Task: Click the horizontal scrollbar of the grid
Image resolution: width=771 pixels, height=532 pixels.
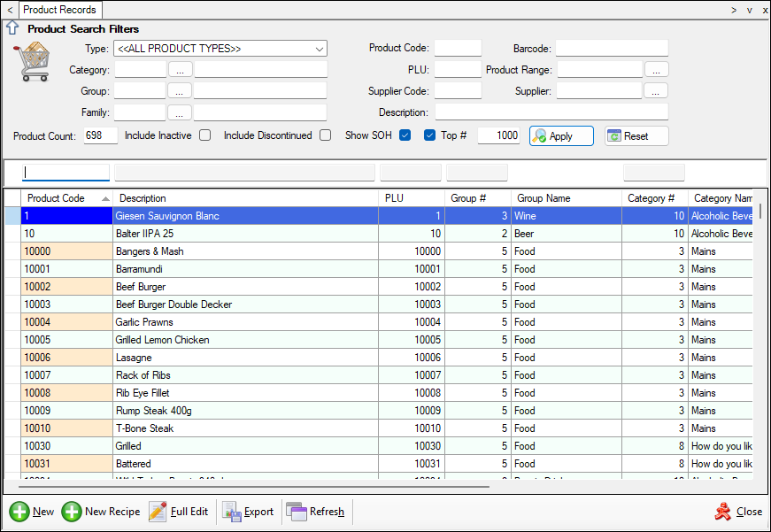Action: point(254,487)
